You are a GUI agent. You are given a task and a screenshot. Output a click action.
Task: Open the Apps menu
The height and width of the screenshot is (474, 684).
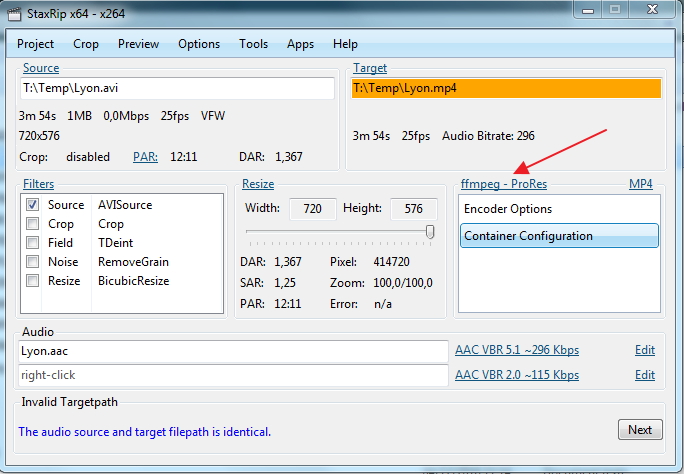[x=301, y=44]
